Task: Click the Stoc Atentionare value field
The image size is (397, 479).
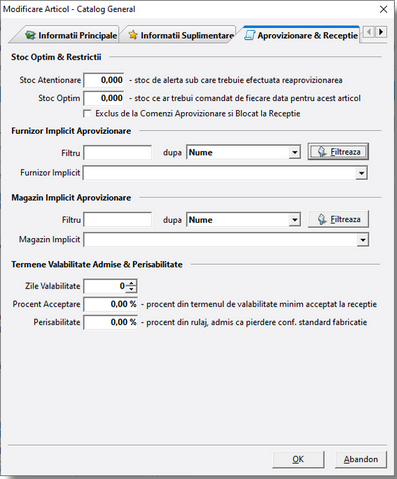Action: pyautogui.click(x=103, y=80)
